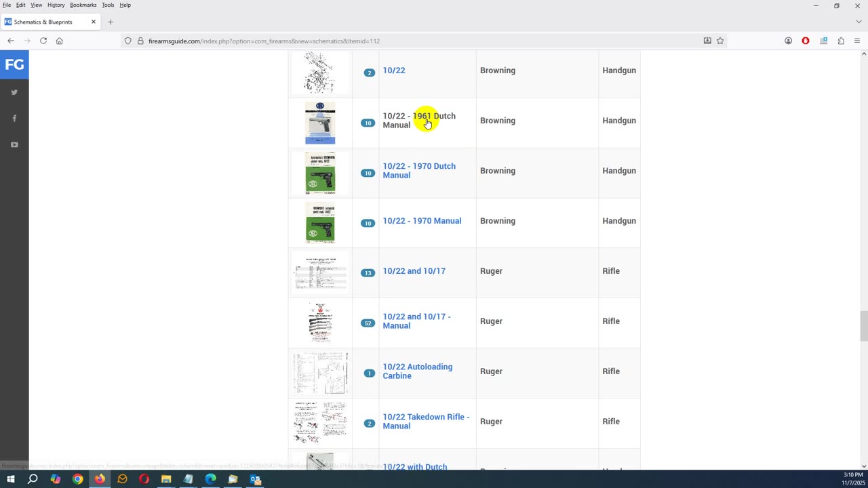Open Windows taskbar search

pyautogui.click(x=33, y=479)
